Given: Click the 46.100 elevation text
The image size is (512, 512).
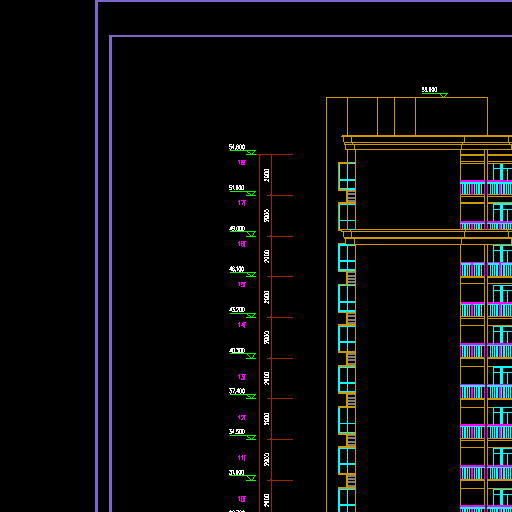Looking at the screenshot, I should [x=237, y=269].
